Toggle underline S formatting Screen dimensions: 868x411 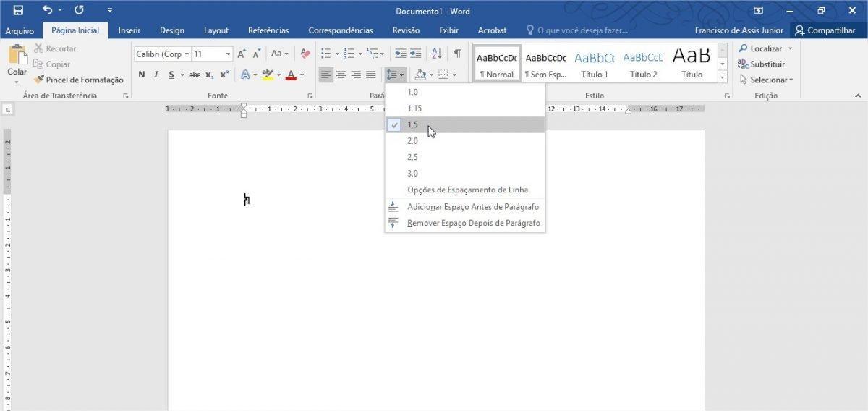click(171, 75)
